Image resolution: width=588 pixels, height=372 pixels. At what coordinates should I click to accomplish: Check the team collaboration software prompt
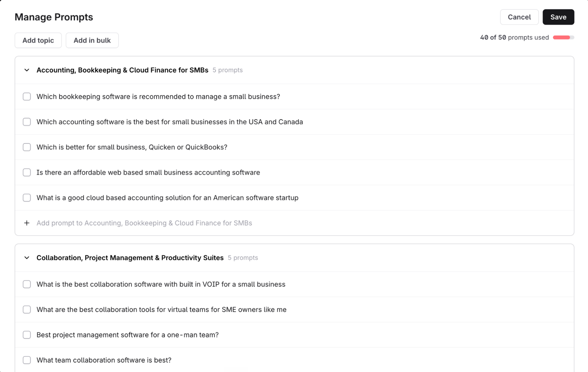(27, 360)
